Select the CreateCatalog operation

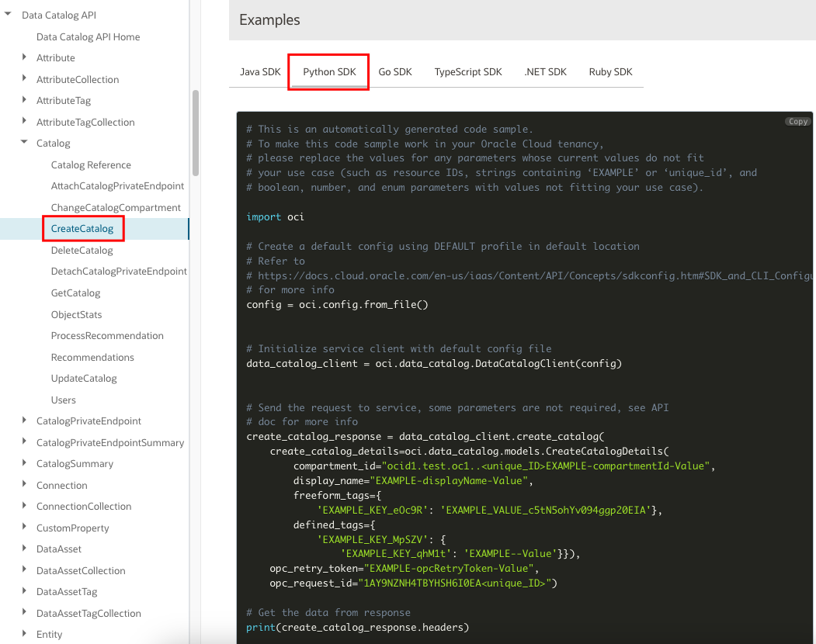pyautogui.click(x=82, y=229)
